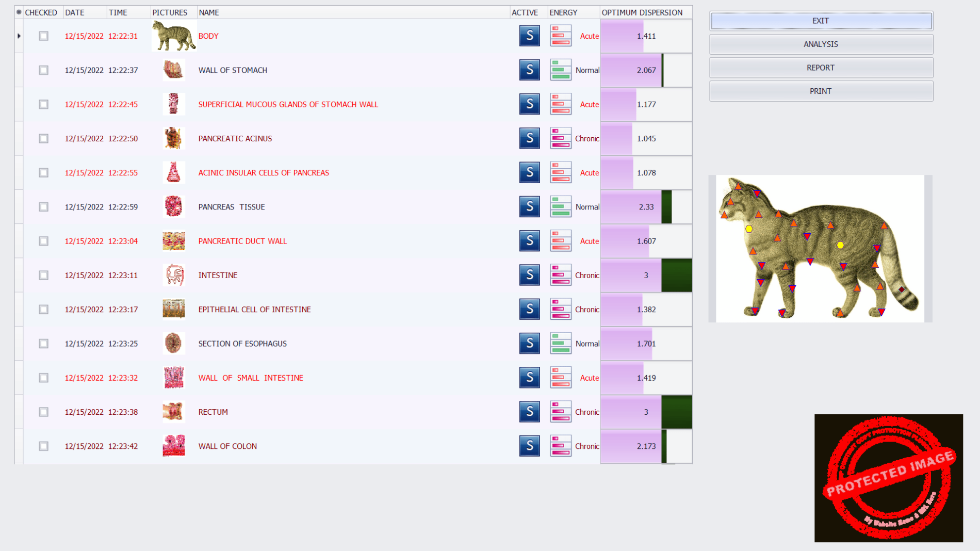Click the energy icon for PANCREATIC DUCT WALL
980x551 pixels.
pos(560,241)
